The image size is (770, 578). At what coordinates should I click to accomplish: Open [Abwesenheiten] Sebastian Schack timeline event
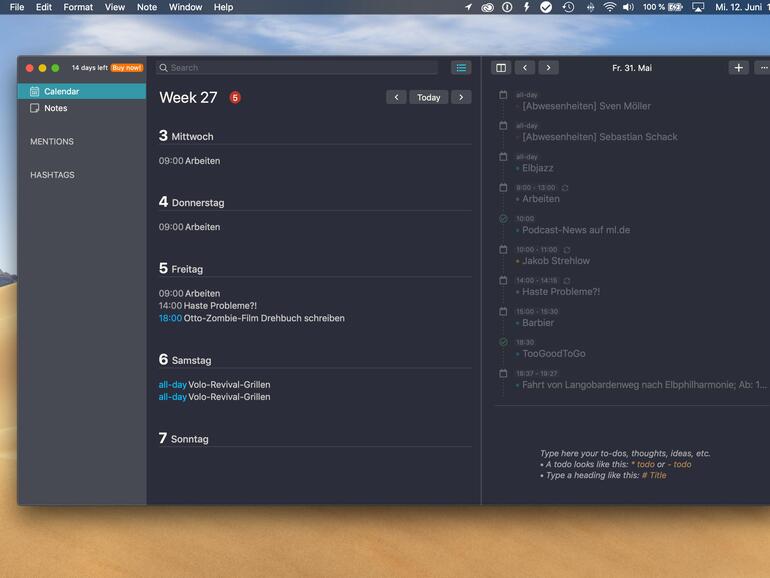[600, 137]
